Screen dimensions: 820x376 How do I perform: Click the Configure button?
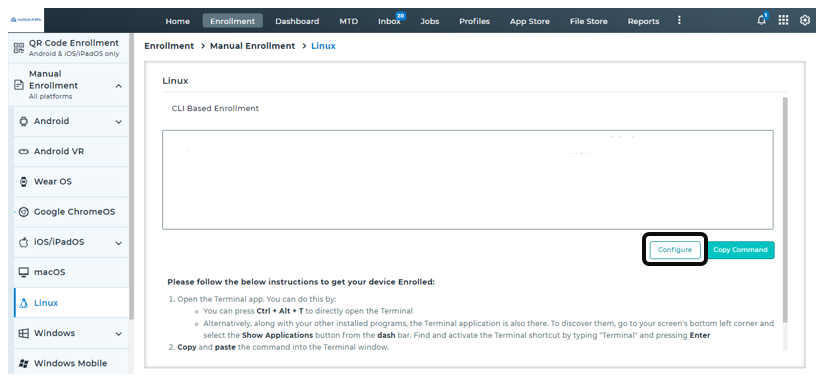(x=675, y=249)
